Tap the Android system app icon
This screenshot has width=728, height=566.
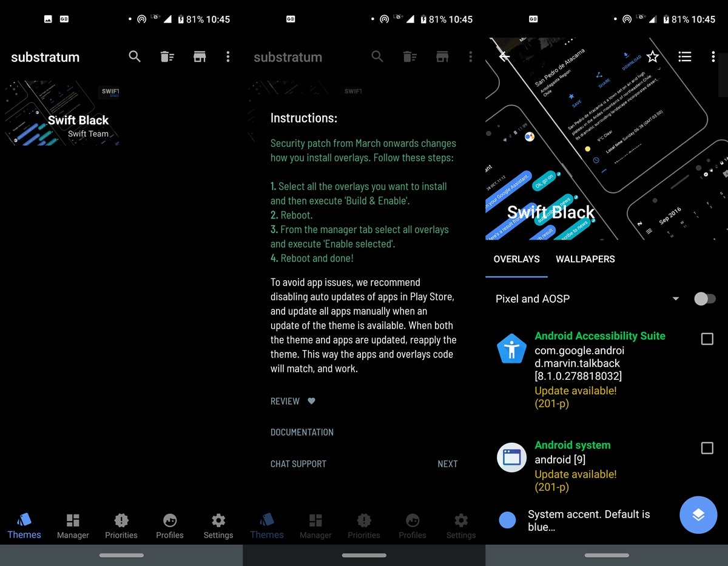(x=511, y=457)
